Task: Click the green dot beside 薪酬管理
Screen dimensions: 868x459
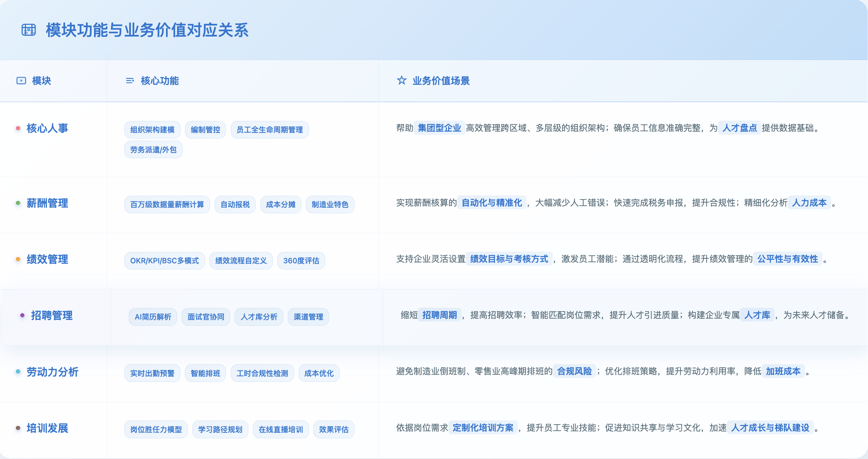Action: (x=18, y=203)
